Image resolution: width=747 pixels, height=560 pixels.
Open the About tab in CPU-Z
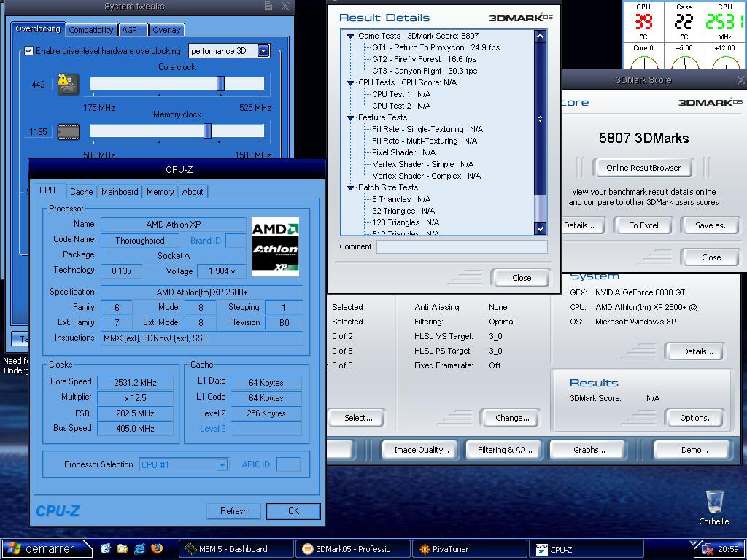[193, 192]
